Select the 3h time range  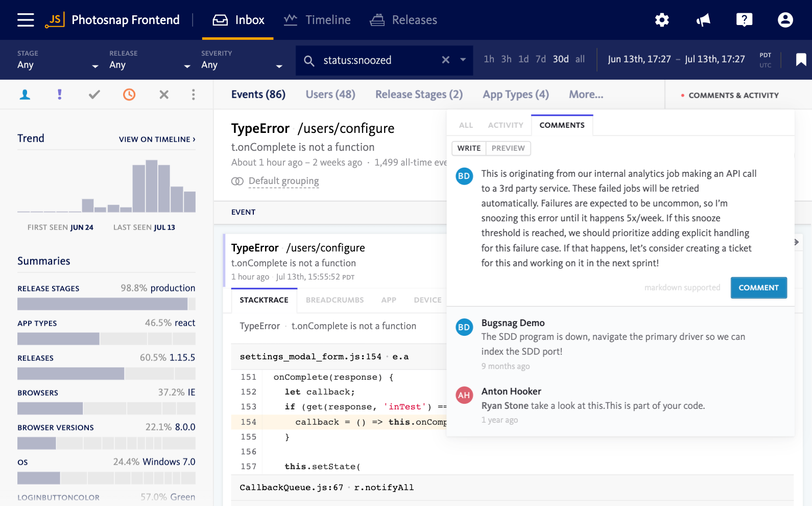click(506, 59)
